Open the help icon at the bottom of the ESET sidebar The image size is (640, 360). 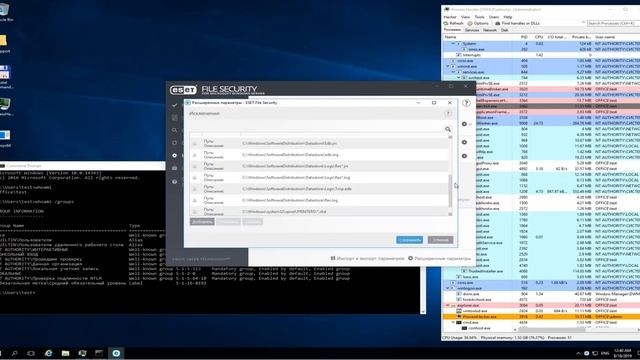click(175, 182)
